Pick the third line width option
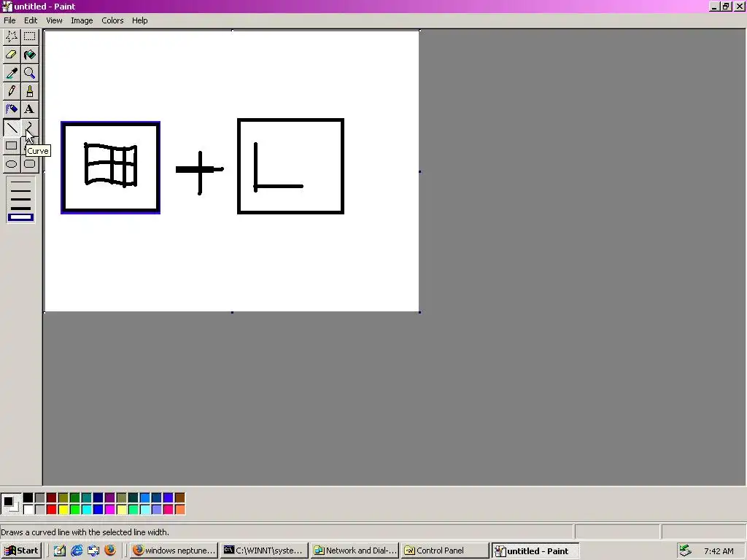 (x=20, y=199)
